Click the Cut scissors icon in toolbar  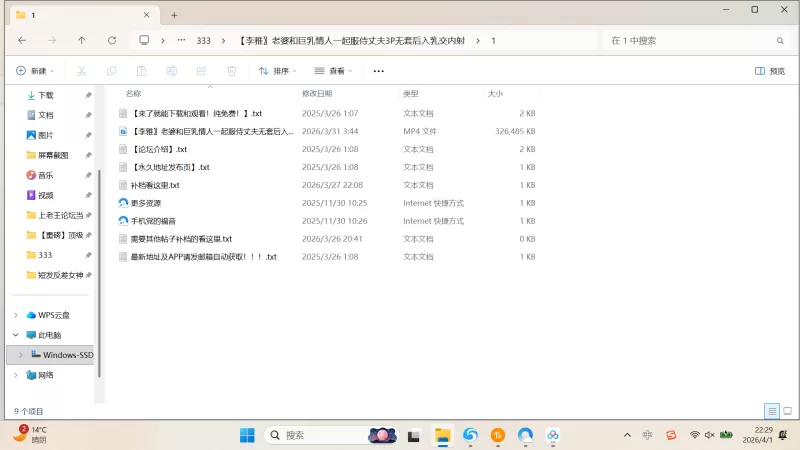click(82, 71)
